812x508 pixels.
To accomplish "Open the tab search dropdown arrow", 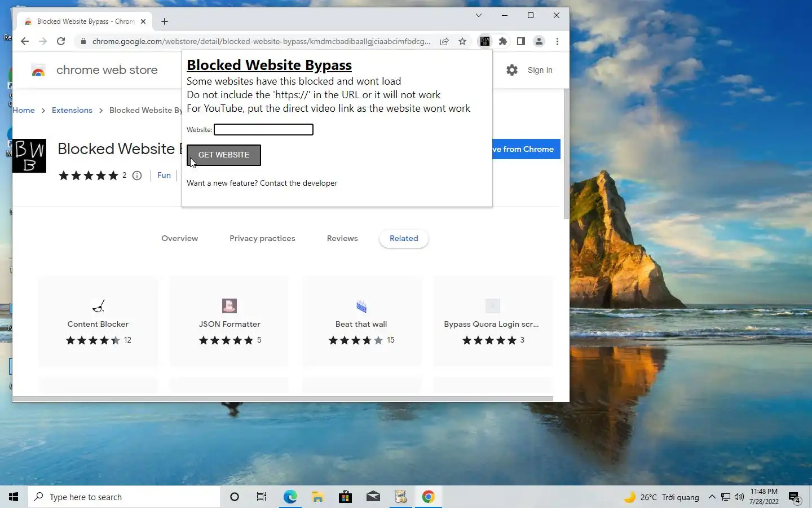I will click(479, 15).
